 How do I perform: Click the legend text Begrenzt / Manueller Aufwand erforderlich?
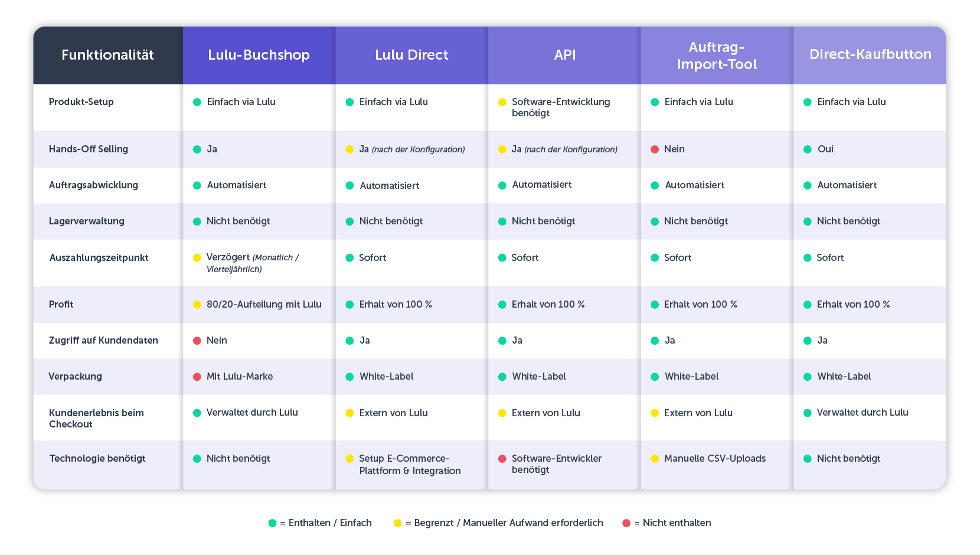[509, 523]
